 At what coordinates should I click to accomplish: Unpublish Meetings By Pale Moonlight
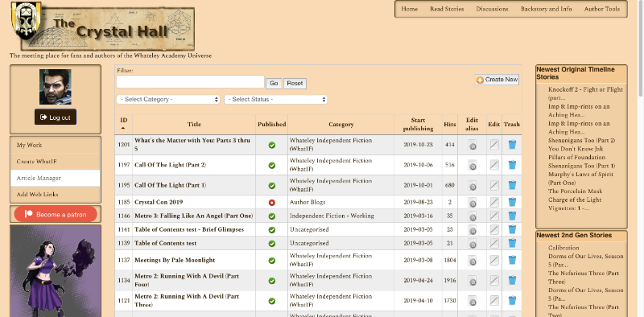click(x=271, y=261)
